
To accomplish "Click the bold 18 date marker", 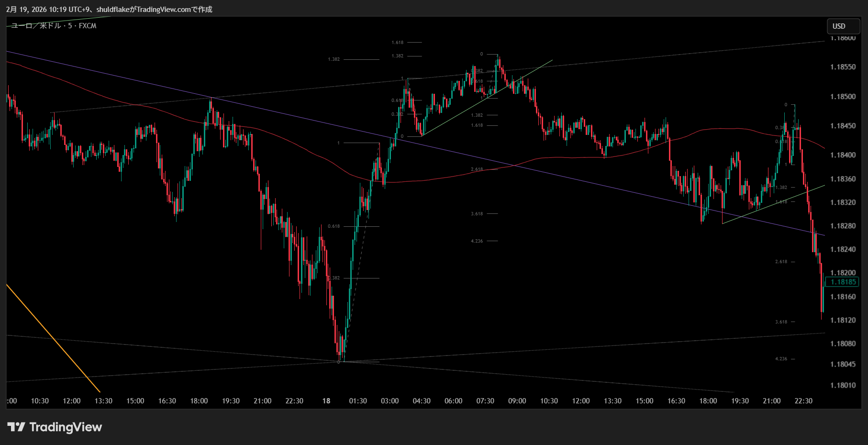I will click(x=326, y=401).
